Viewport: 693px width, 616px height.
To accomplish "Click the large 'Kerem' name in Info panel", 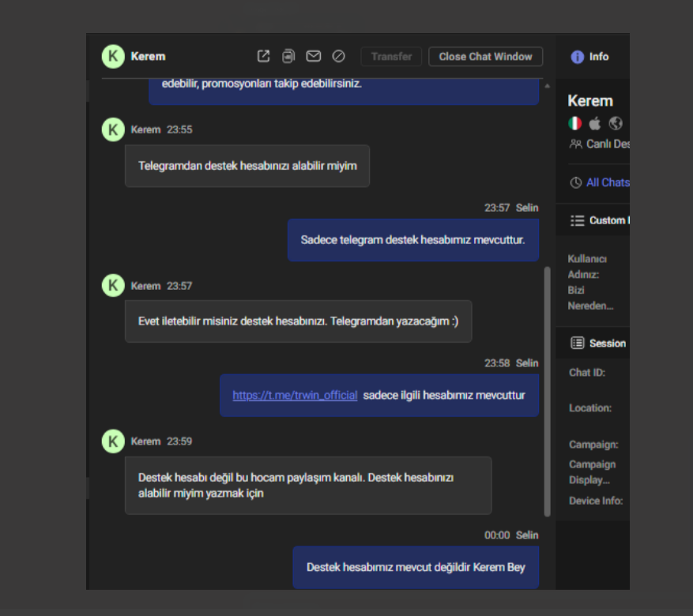I will pyautogui.click(x=590, y=101).
